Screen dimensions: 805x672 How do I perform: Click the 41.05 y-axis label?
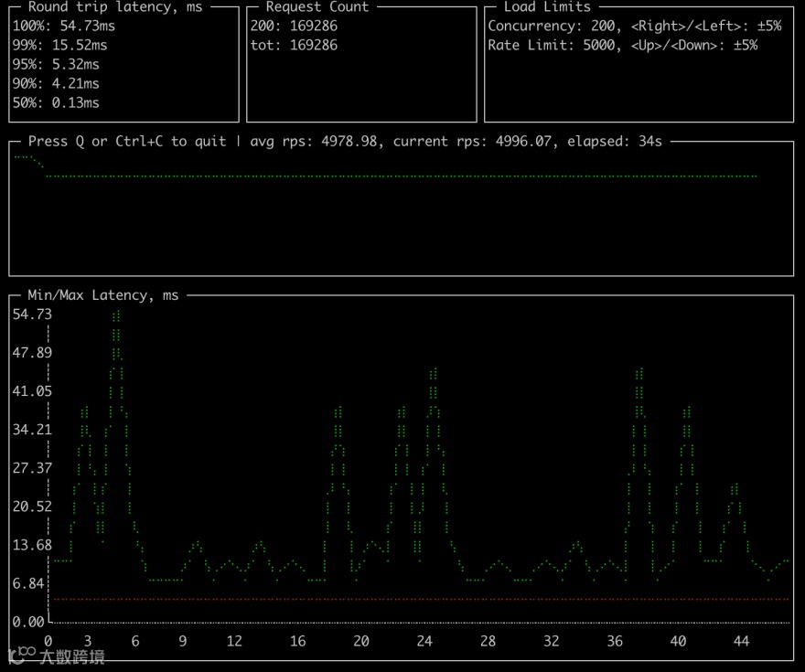[32, 391]
